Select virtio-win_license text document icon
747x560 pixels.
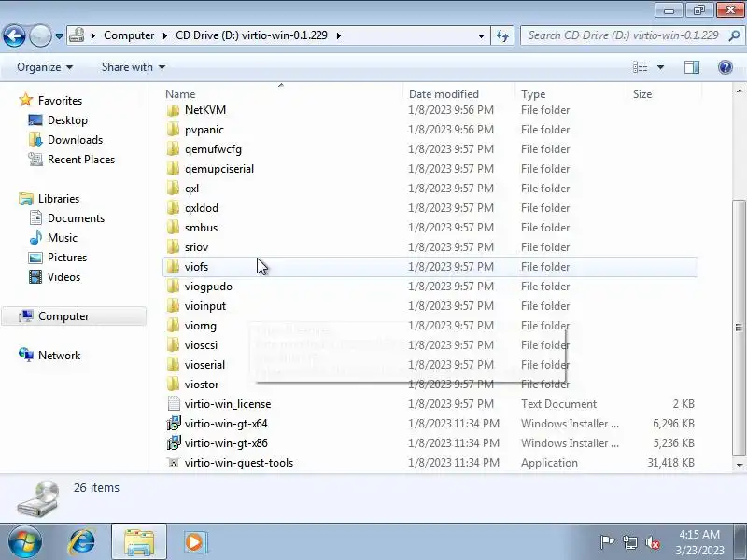[174, 404]
